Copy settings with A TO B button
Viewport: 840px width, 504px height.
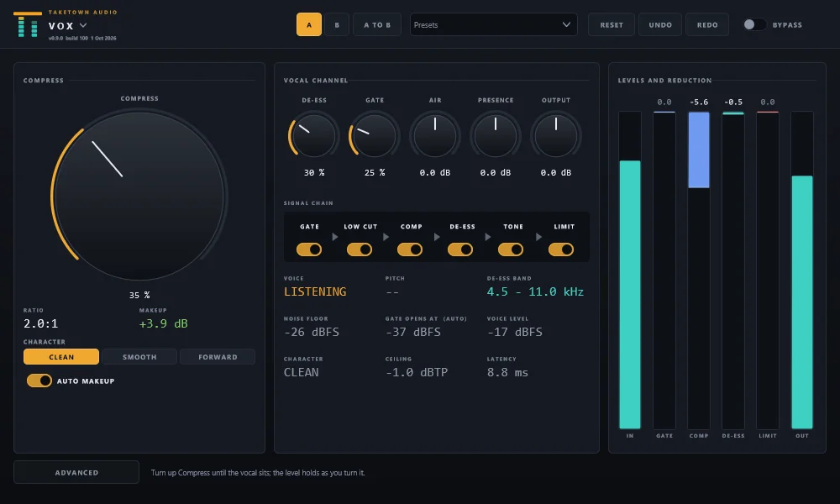click(x=377, y=24)
